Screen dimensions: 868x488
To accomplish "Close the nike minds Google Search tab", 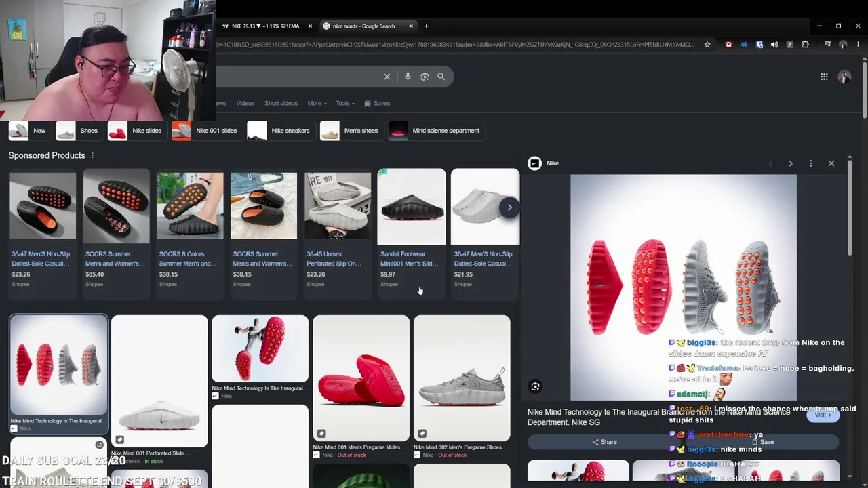I will [x=410, y=26].
